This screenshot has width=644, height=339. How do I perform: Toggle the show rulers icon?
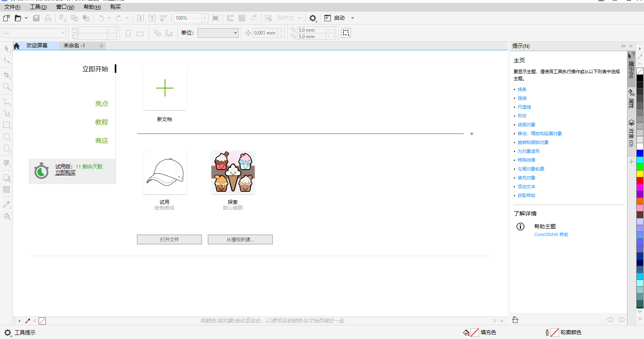230,18
